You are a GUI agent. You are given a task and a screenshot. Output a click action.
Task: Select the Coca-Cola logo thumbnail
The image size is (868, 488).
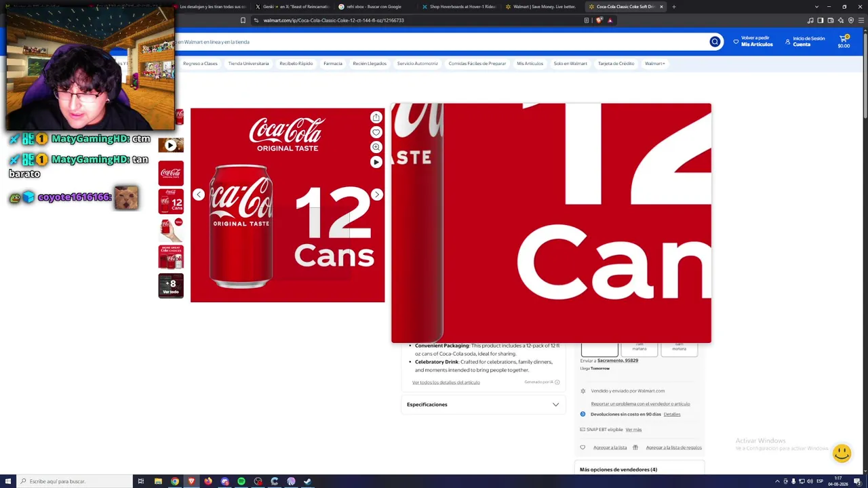pyautogui.click(x=171, y=173)
